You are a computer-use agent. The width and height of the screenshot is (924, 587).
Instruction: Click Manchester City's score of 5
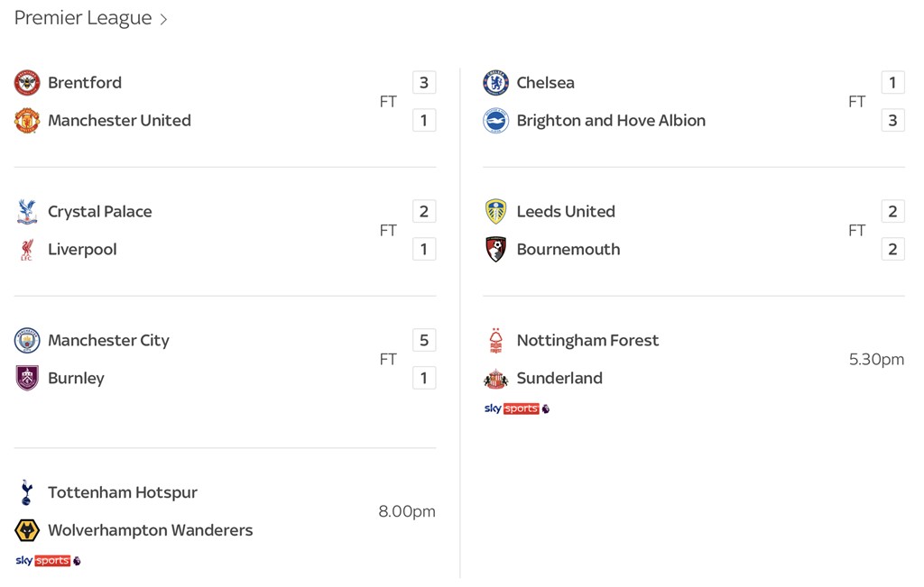(424, 340)
